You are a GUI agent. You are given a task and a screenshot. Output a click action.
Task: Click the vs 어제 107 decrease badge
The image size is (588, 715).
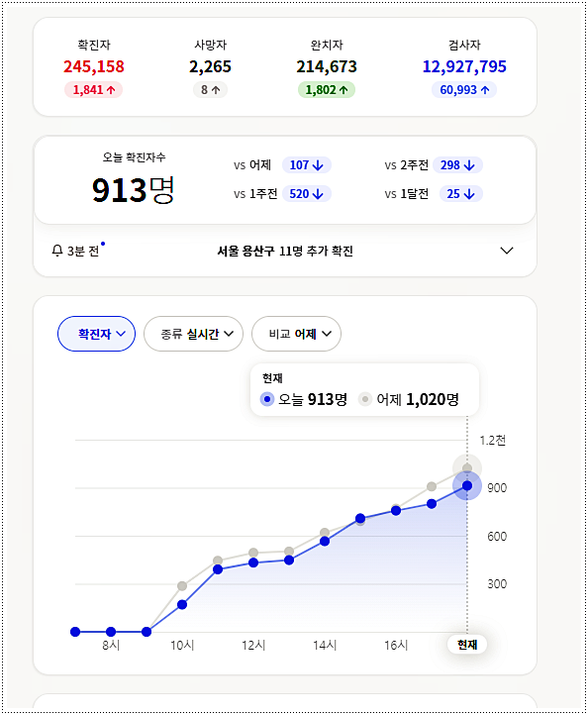(306, 165)
